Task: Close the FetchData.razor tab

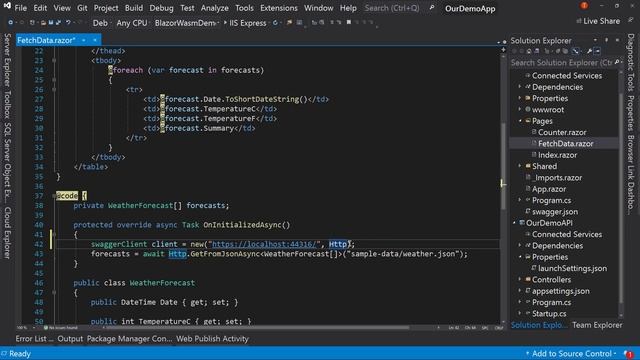Action: coord(95,40)
